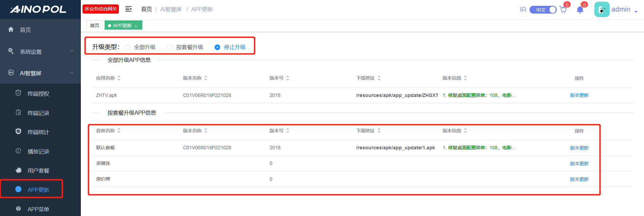This screenshot has height=216, width=644.
Task: Close the APP更新 tab
Action: pyautogui.click(x=136, y=26)
